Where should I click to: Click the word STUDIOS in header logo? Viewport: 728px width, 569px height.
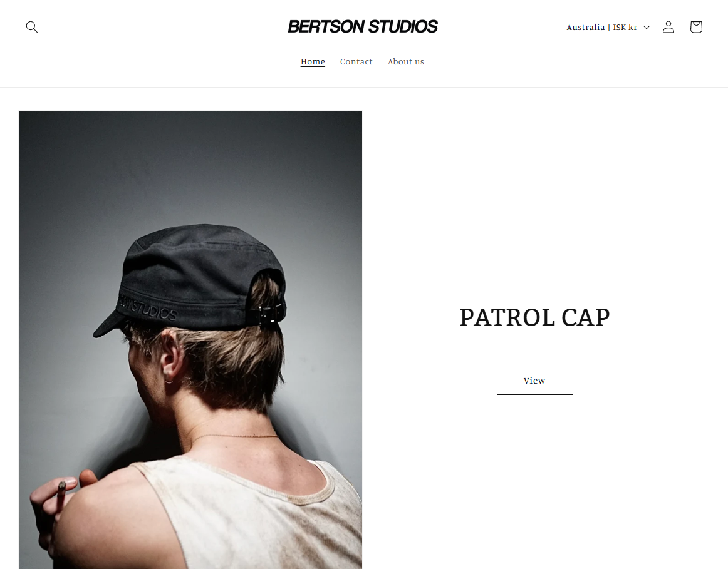(403, 26)
